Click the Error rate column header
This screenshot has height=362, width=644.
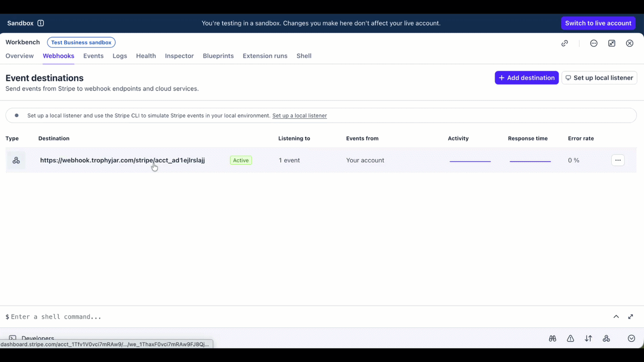581,138
